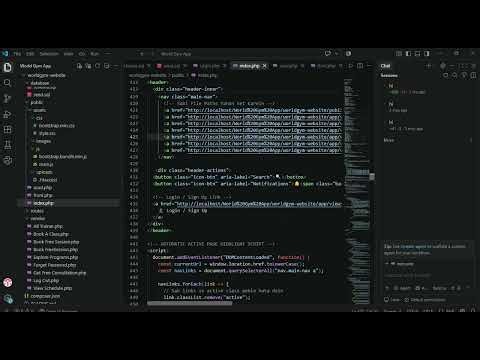Click Collapse Folders icon in Explorer
Viewport: 480px width, 360px height.
point(107,66)
